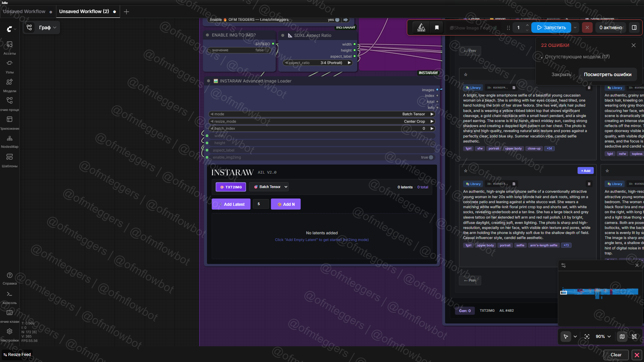This screenshot has height=362, width=644.
Task: Open the Nodes library icon
Action: 9,63
